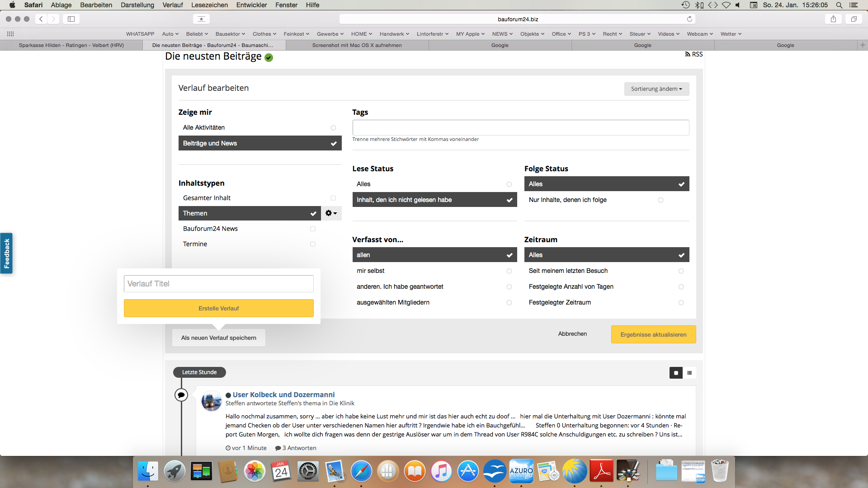Open System Preferences in the Dock
This screenshot has height=488, width=868.
point(308,472)
